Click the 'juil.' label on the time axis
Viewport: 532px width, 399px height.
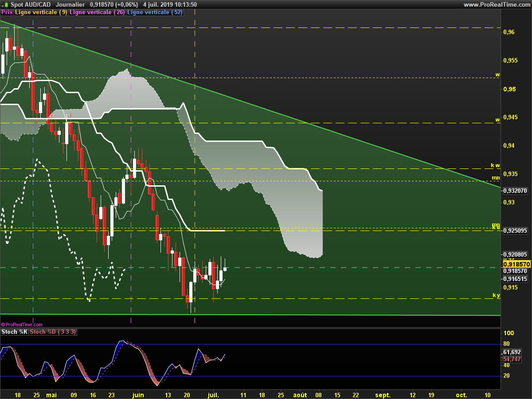pyautogui.click(x=214, y=395)
